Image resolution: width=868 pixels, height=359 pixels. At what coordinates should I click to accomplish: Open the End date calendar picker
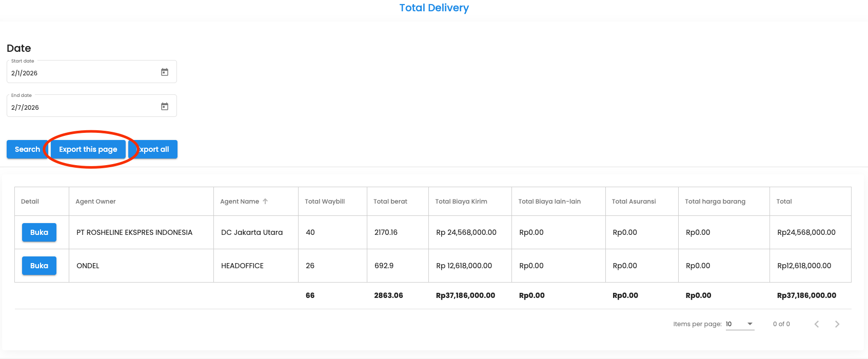pos(165,107)
